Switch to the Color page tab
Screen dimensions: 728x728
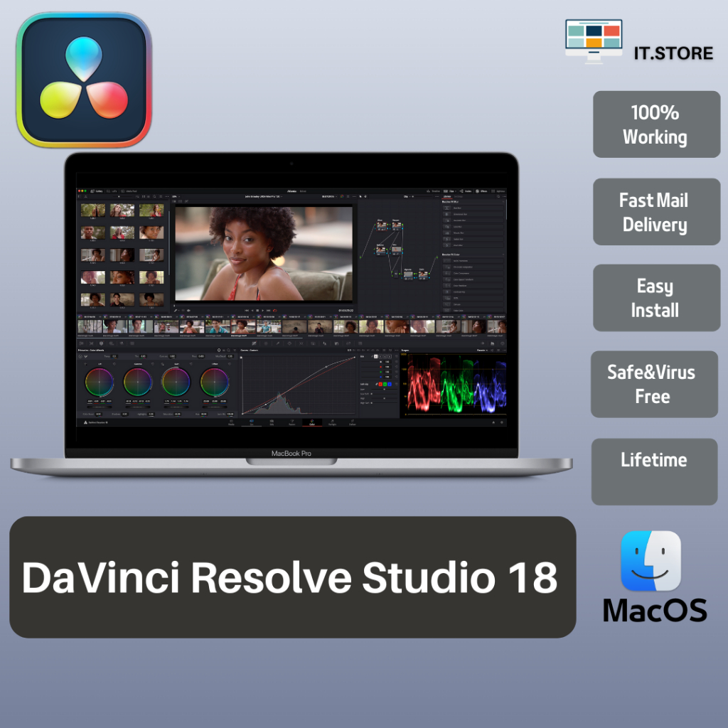pyautogui.click(x=312, y=421)
